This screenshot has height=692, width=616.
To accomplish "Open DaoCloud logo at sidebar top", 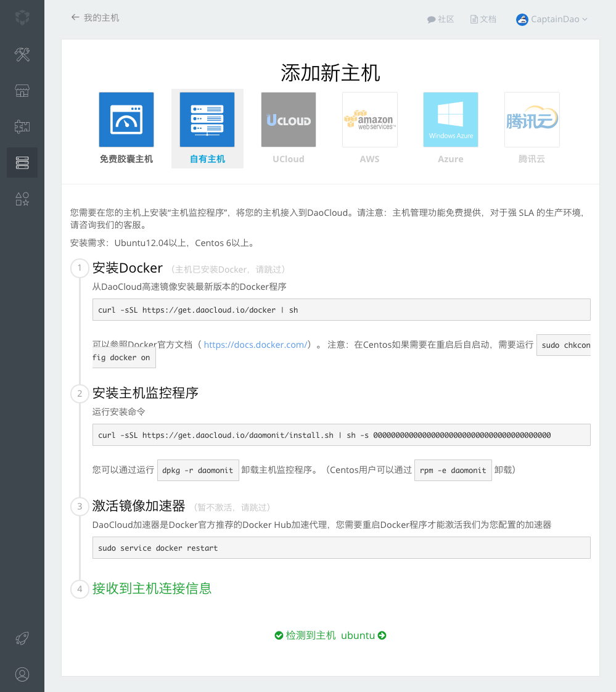I will click(x=22, y=18).
